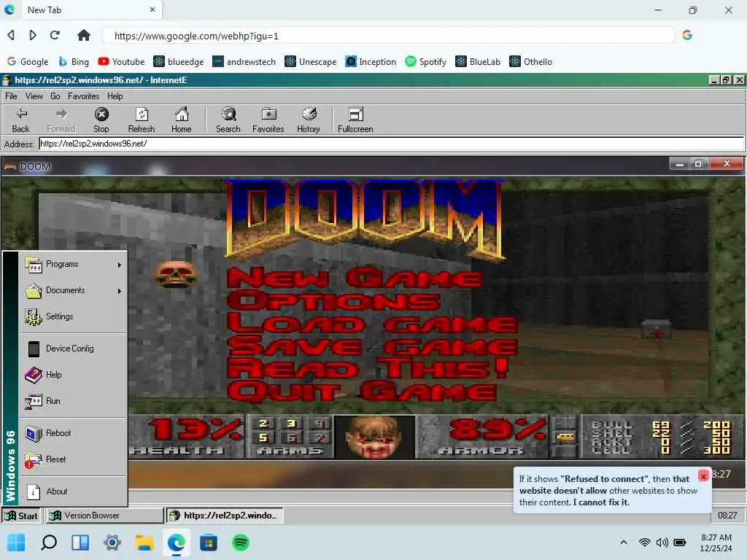Select the rel2sp2.windo... taskbar item
This screenshot has height=560, width=747.
tap(225, 516)
